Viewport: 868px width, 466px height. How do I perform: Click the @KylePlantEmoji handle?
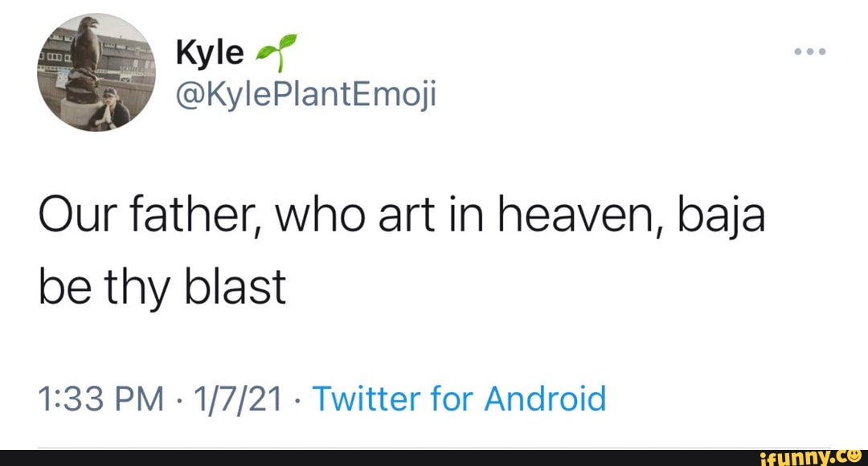(x=305, y=93)
